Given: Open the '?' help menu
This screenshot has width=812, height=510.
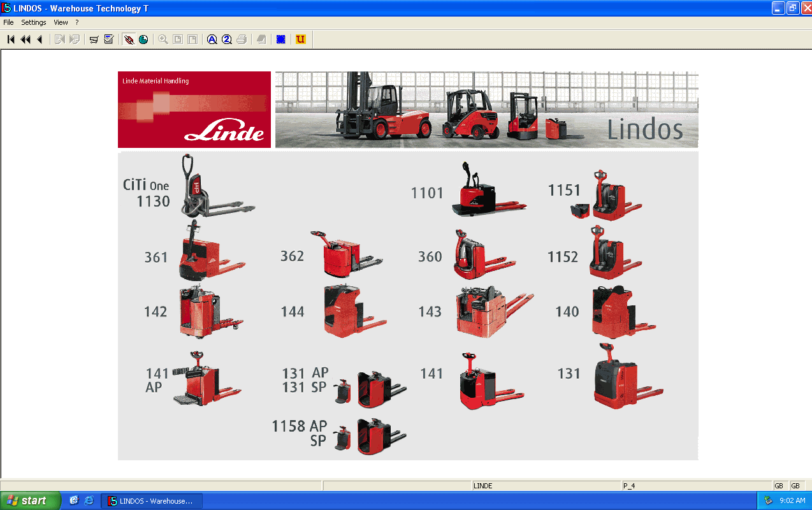Looking at the screenshot, I should (x=77, y=22).
